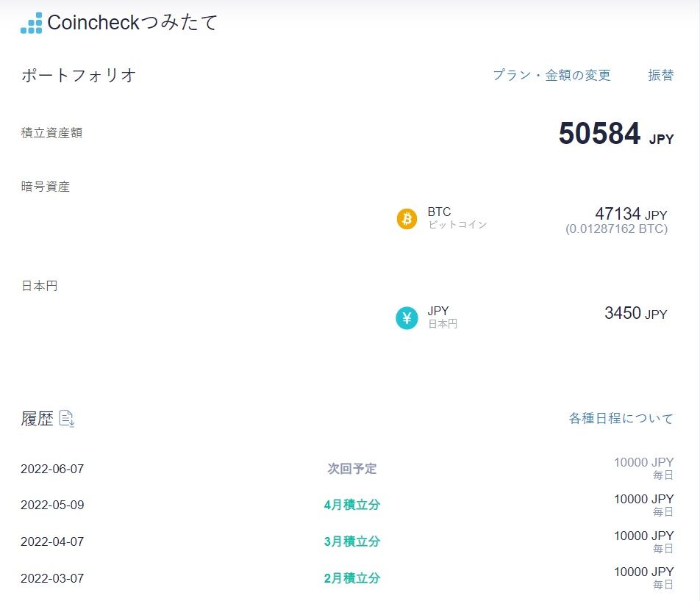Click the 50584 JPY total amount
This screenshot has height=601, width=700.
pos(615,134)
